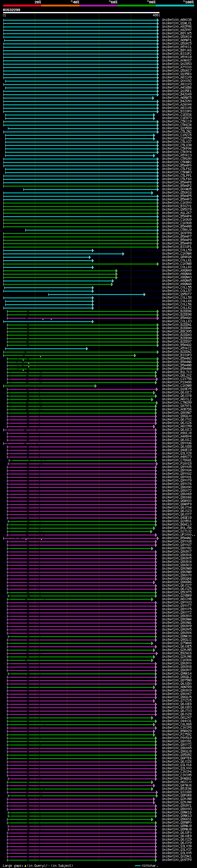The image size is (197, 868).
Task: Open the UniRef100_C0LL63 hit label
Action: (x=176, y=321)
